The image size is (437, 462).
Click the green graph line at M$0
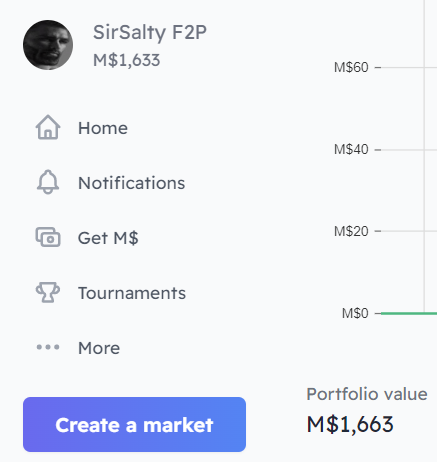(409, 313)
